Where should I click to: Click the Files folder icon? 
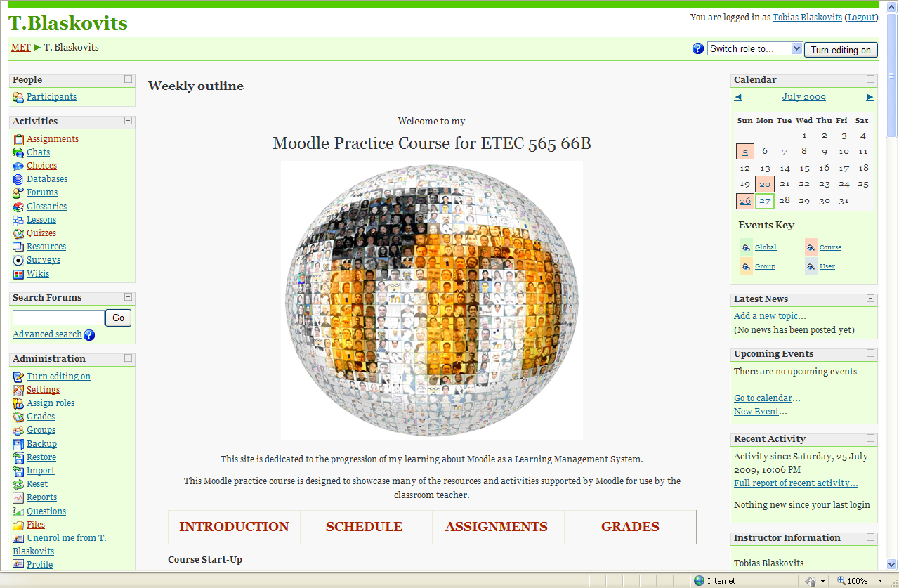coord(18,525)
